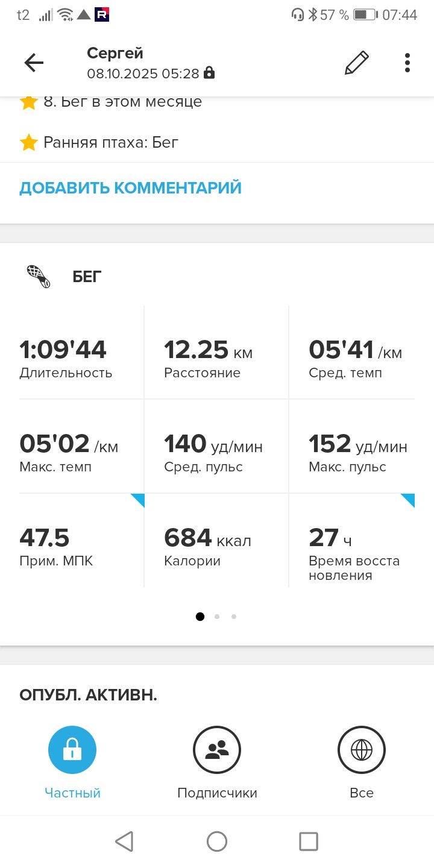
Task: Tap the running shoe БЕГ icon
Action: (x=39, y=277)
